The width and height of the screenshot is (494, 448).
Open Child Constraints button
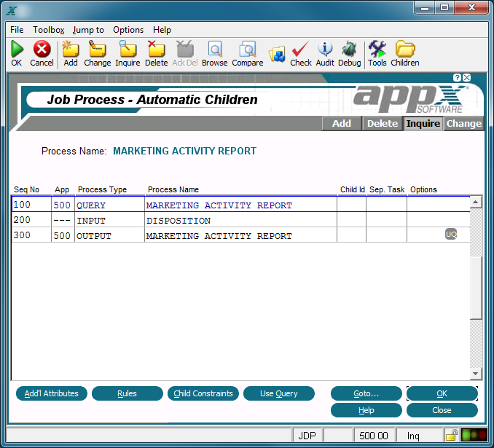click(203, 393)
